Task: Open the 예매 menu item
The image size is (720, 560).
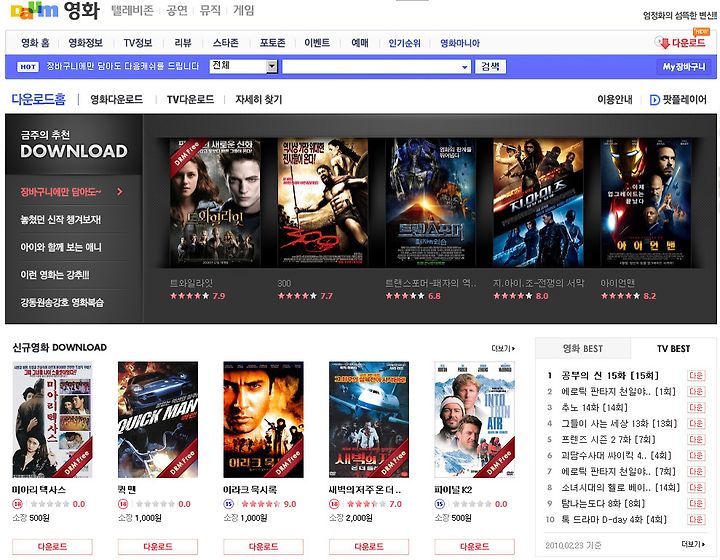Action: [360, 43]
